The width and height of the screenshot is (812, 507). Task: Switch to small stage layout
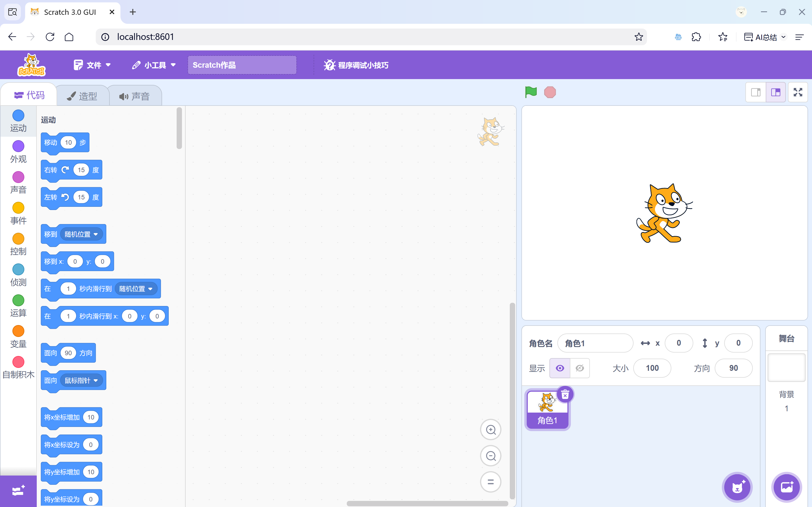756,92
